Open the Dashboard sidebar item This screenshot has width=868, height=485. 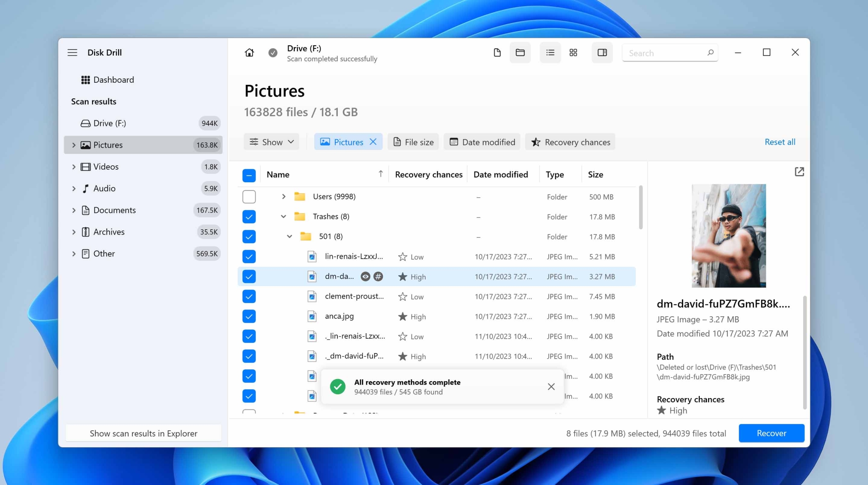tap(113, 80)
